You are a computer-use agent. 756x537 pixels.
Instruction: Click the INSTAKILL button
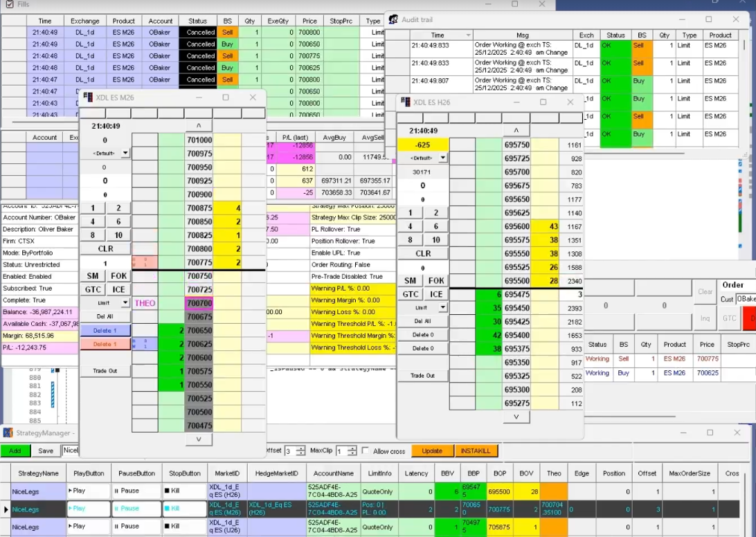[476, 451]
